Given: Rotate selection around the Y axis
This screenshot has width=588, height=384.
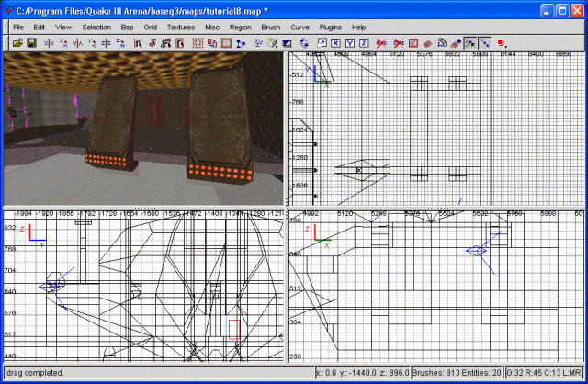Looking at the screenshot, I should tap(92, 43).
